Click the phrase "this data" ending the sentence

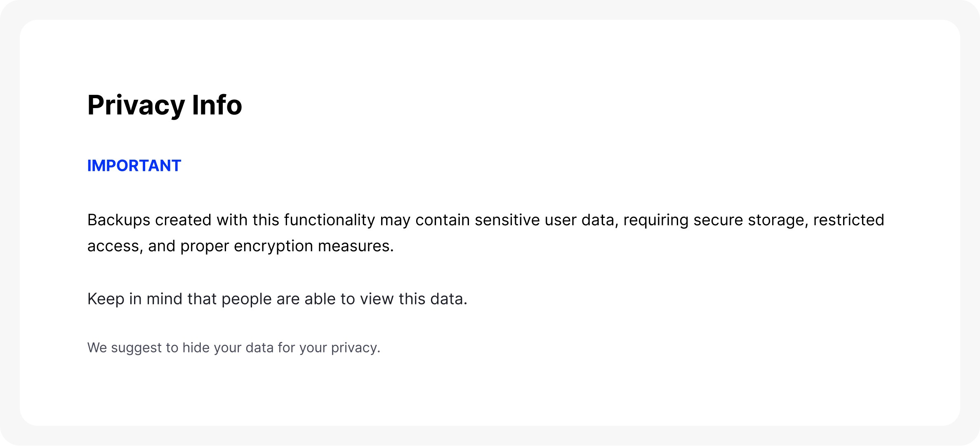pyautogui.click(x=433, y=299)
